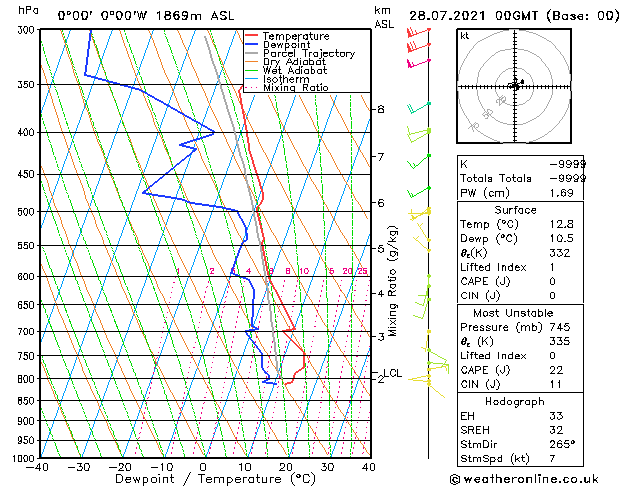Click the Surface section heading
This screenshot has width=629, height=486.
point(515,210)
